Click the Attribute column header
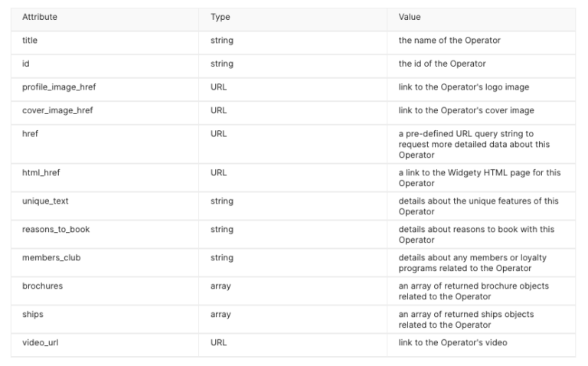588x366 pixels. point(40,17)
